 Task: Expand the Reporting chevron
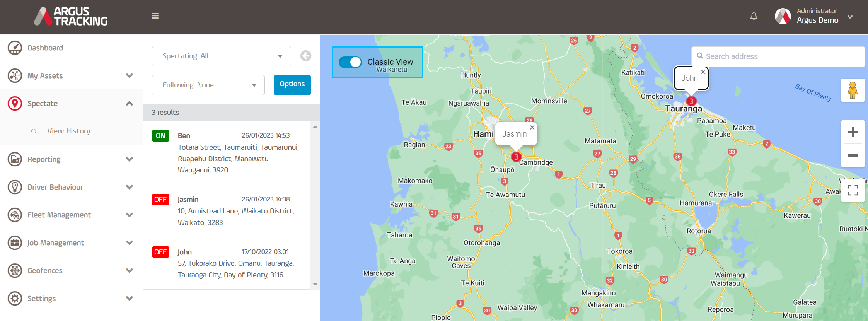[130, 159]
